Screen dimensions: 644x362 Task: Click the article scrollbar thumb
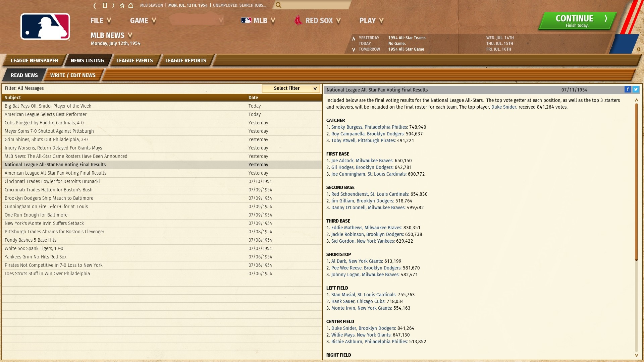pos(636,181)
